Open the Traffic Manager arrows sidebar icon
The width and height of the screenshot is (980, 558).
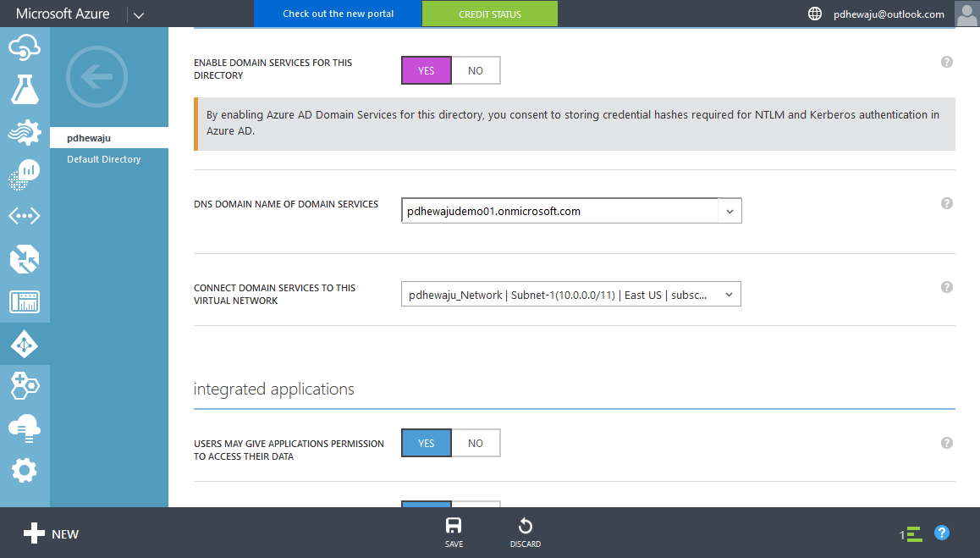(25, 259)
